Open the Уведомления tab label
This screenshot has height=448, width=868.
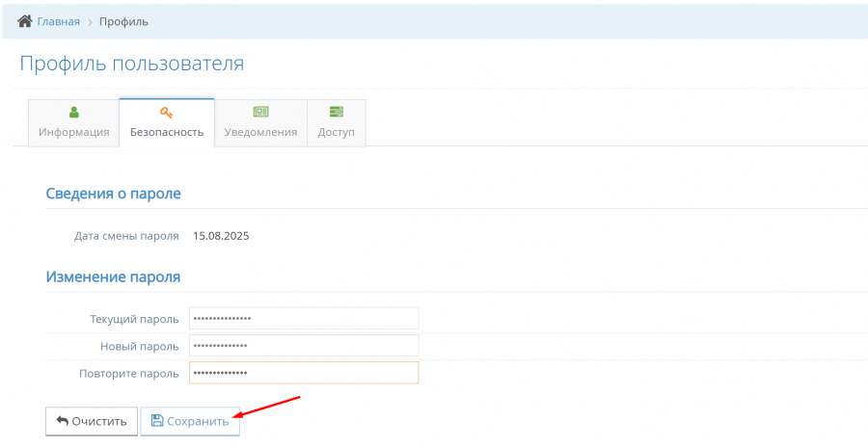pos(260,132)
